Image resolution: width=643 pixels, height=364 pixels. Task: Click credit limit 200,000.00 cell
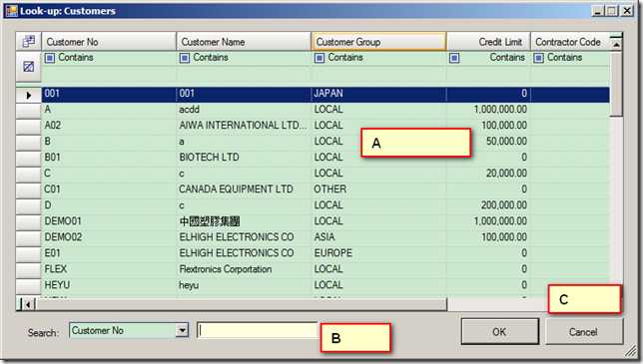(x=488, y=205)
